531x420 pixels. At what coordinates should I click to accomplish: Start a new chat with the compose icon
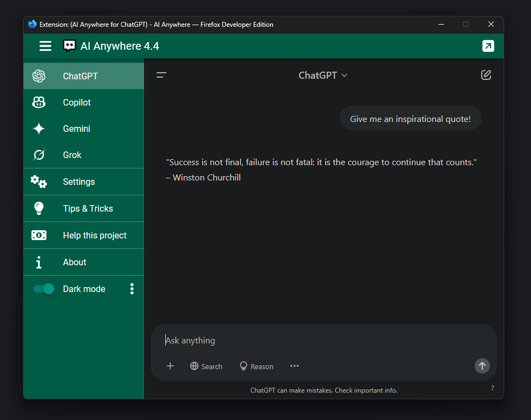486,75
